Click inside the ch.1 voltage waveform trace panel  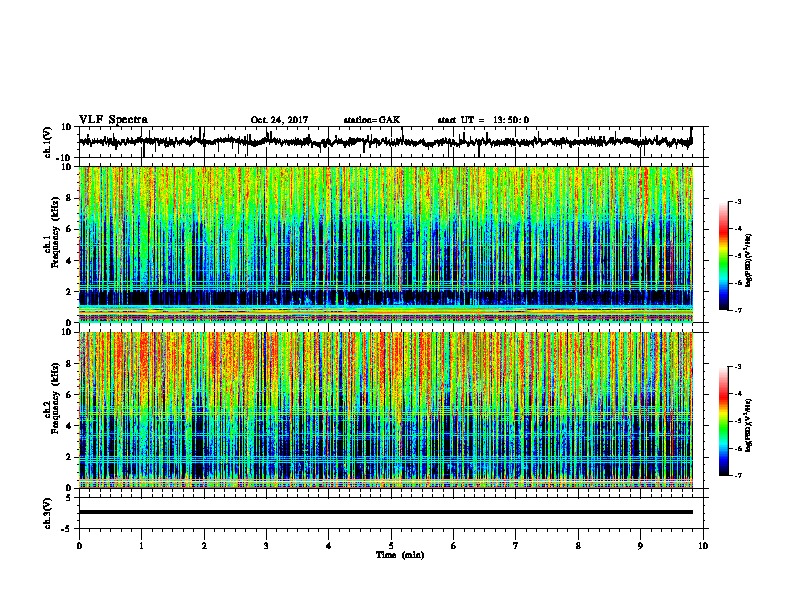[x=391, y=142]
